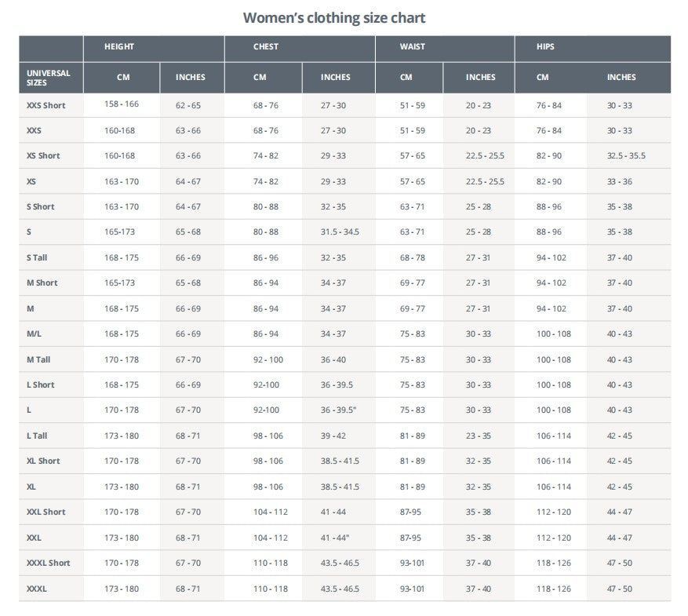Select the XXXL Short row label
Image resolution: width=688 pixels, height=616 pixels.
[x=49, y=563]
